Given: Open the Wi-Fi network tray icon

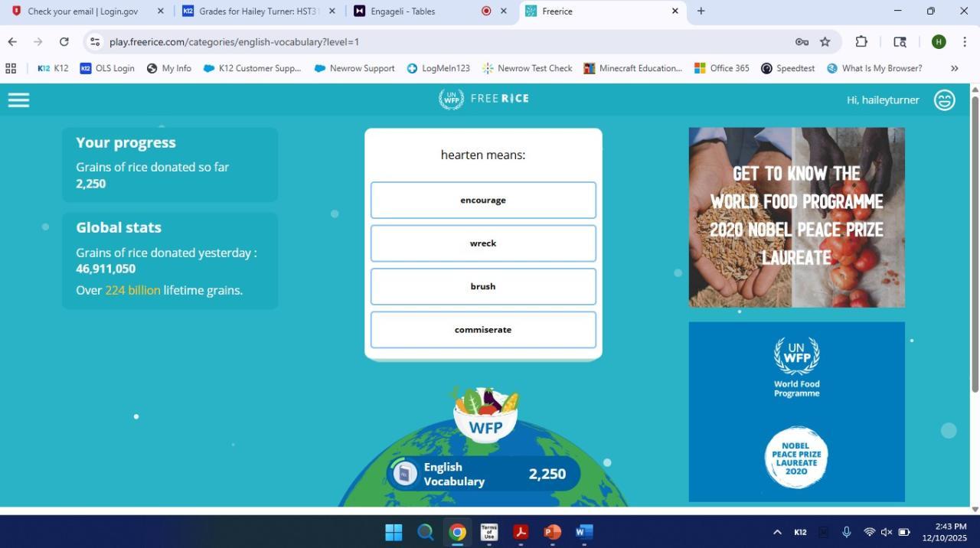Looking at the screenshot, I should click(869, 532).
